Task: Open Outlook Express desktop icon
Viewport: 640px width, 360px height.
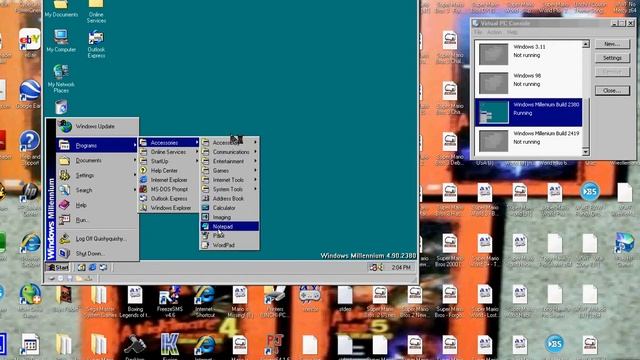Action: click(96, 44)
